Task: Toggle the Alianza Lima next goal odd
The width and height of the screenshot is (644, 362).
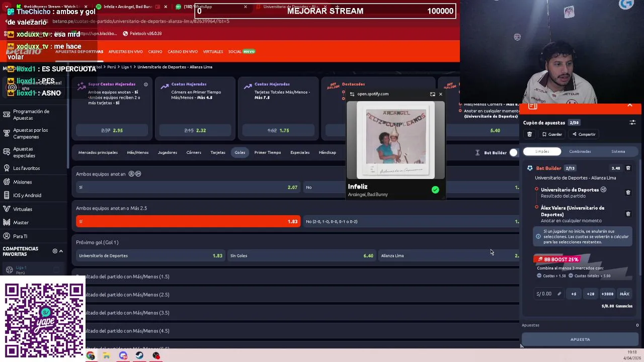Action: pos(449,255)
